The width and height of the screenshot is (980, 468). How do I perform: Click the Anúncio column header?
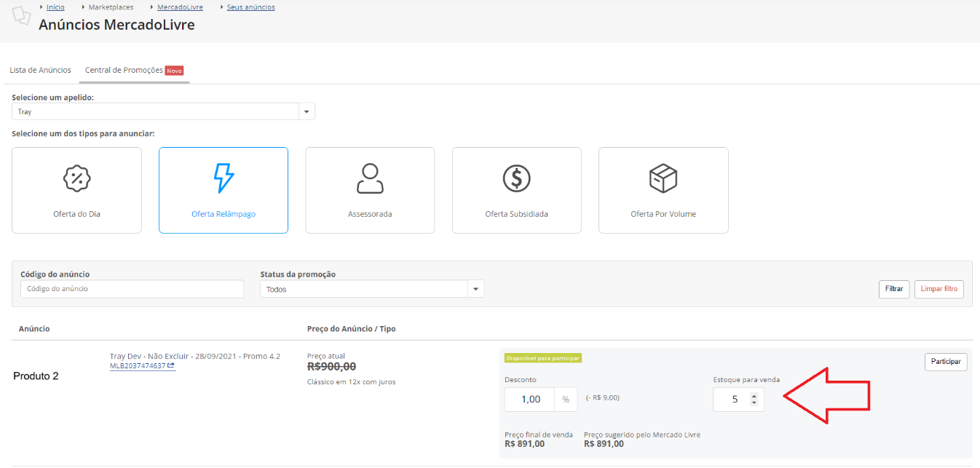pyautogui.click(x=34, y=329)
